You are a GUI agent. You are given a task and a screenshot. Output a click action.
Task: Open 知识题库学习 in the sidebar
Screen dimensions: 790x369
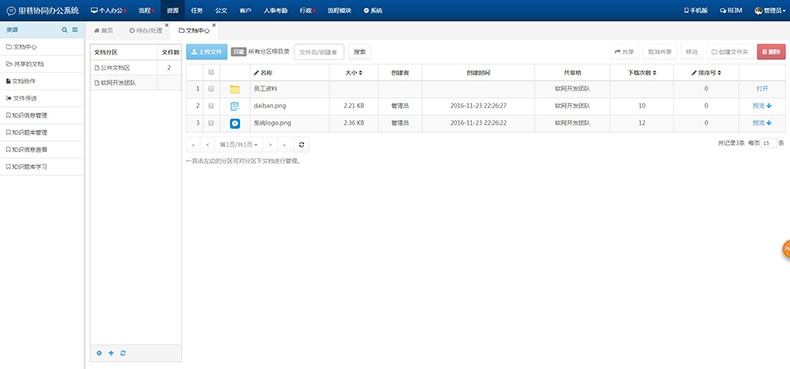point(42,167)
